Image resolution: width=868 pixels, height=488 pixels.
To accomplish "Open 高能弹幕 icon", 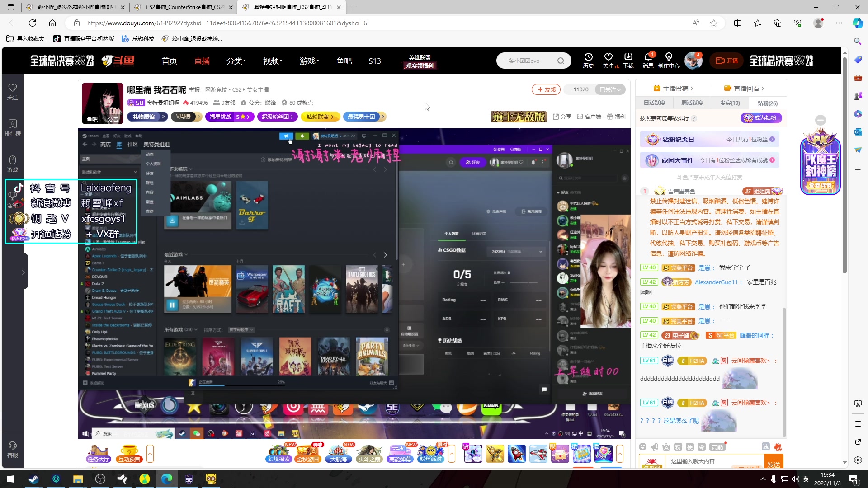I will pos(400,453).
